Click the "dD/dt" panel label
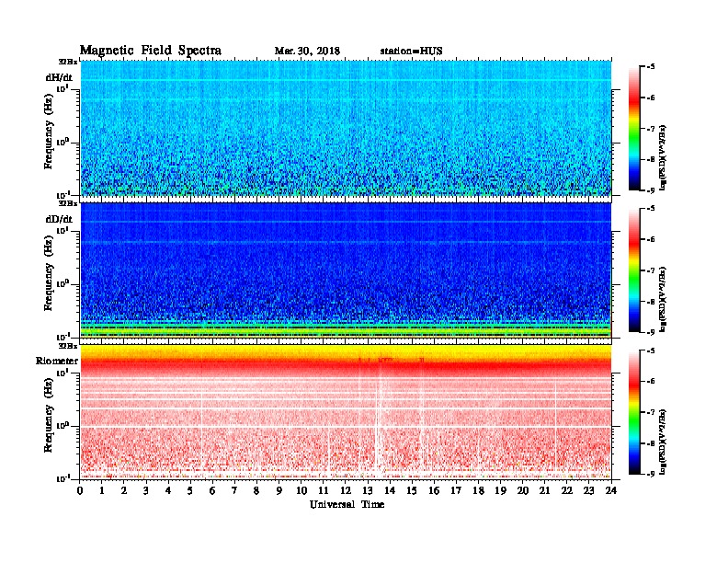 (59, 219)
